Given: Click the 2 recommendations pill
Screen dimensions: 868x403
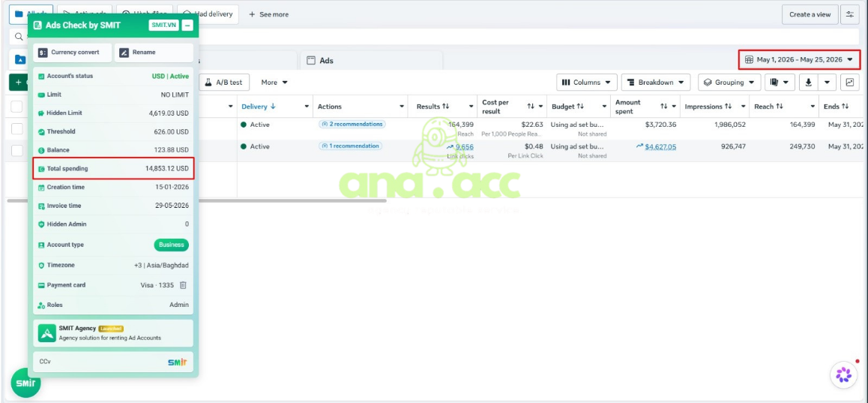Looking at the screenshot, I should 352,124.
